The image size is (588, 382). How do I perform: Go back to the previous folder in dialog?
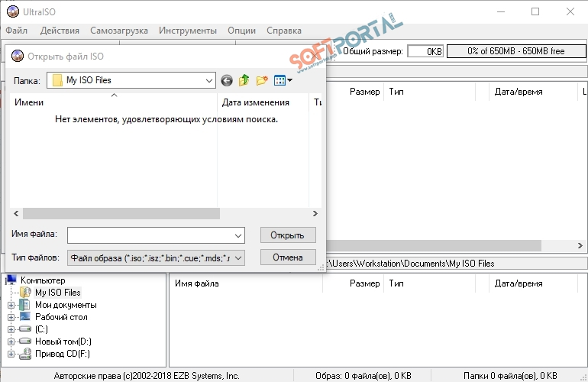point(227,80)
